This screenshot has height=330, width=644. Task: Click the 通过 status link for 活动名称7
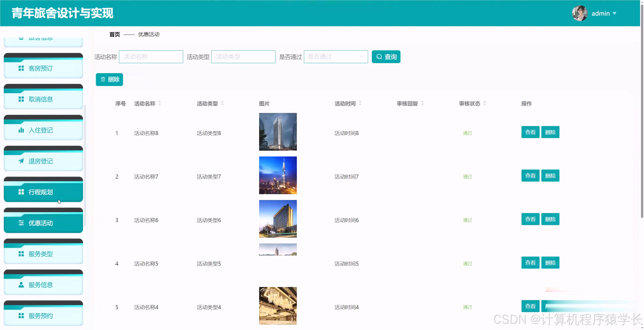point(467,176)
